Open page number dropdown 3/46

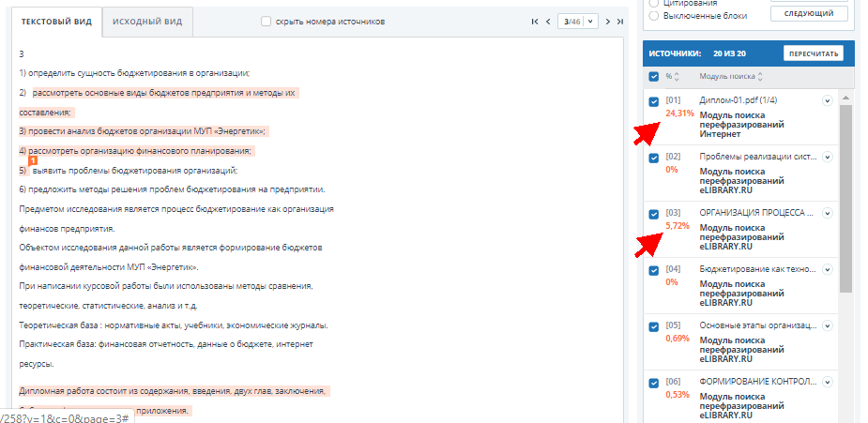[x=578, y=22]
